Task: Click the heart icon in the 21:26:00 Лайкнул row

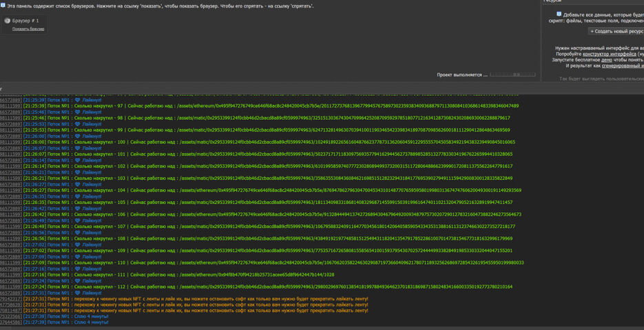Action: click(x=77, y=136)
